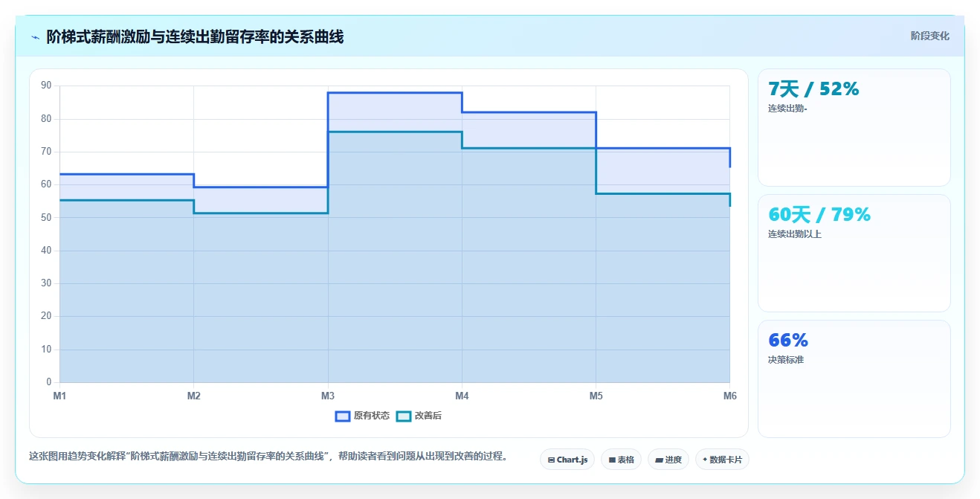Click the 90 y-axis value
The image size is (980, 499).
click(x=46, y=86)
